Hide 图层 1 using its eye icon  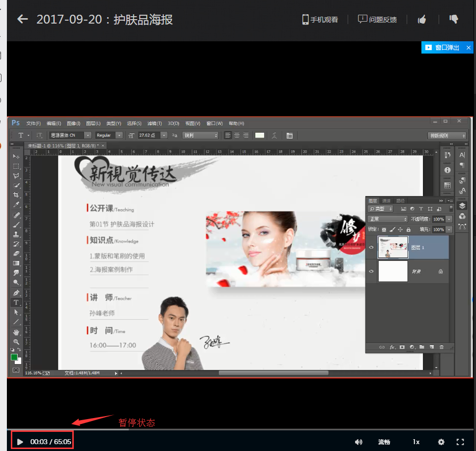point(371,248)
